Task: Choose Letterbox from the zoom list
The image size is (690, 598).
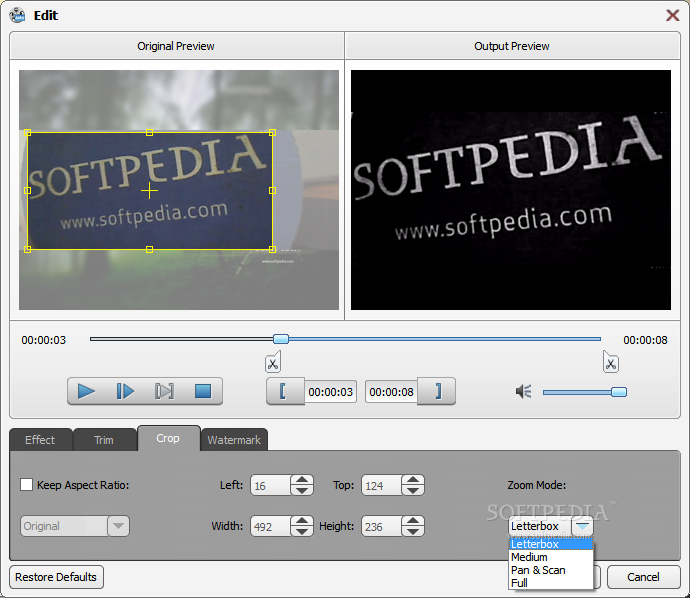Action: [551, 544]
